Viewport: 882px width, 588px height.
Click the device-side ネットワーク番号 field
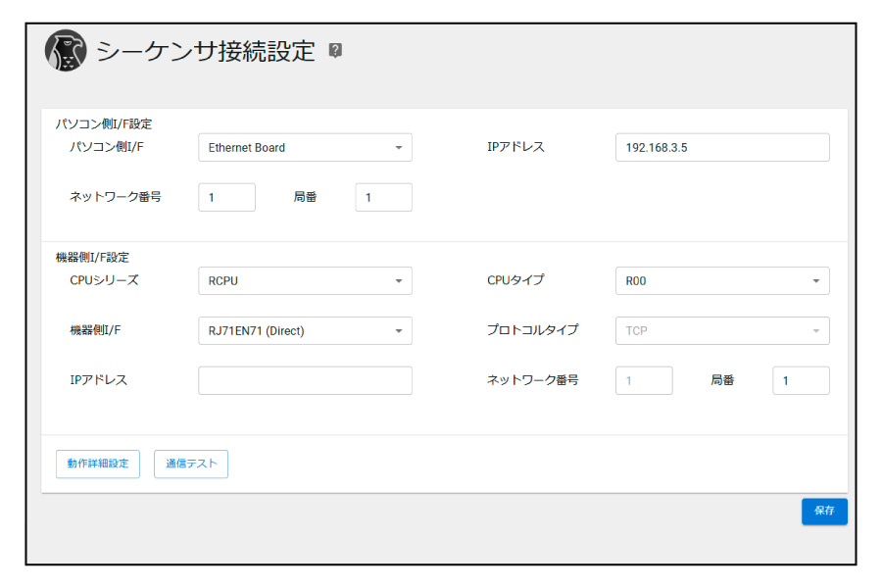pyautogui.click(x=644, y=380)
